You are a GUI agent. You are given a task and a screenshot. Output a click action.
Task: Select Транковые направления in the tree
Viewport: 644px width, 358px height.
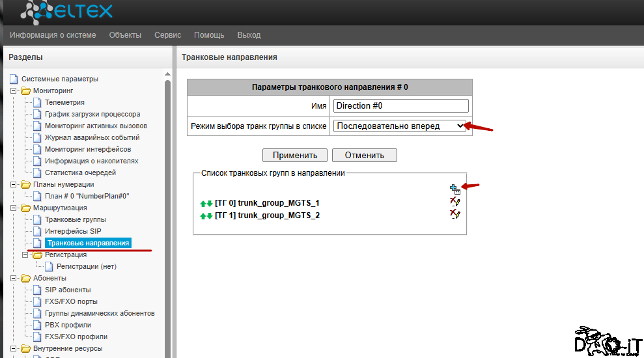[89, 243]
